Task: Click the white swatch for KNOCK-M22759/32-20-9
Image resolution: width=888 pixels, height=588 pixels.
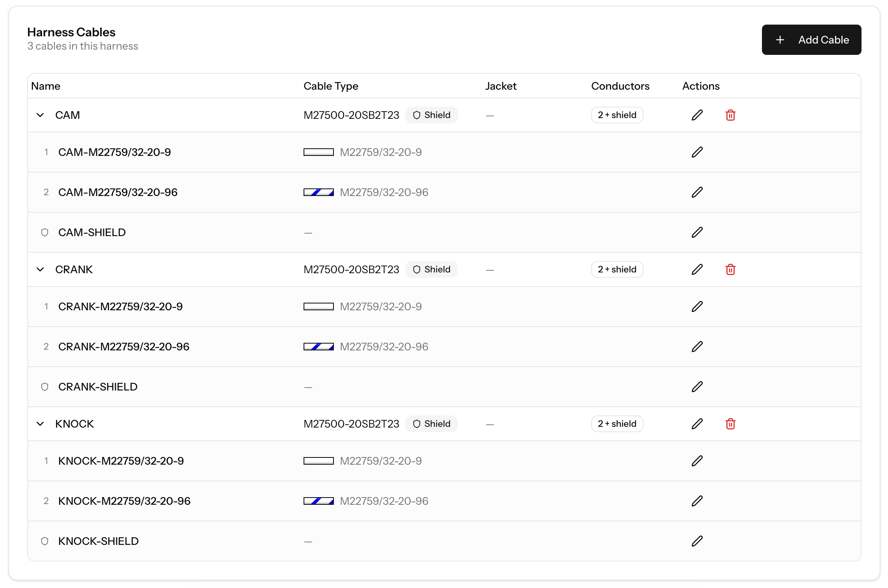Action: tap(319, 461)
